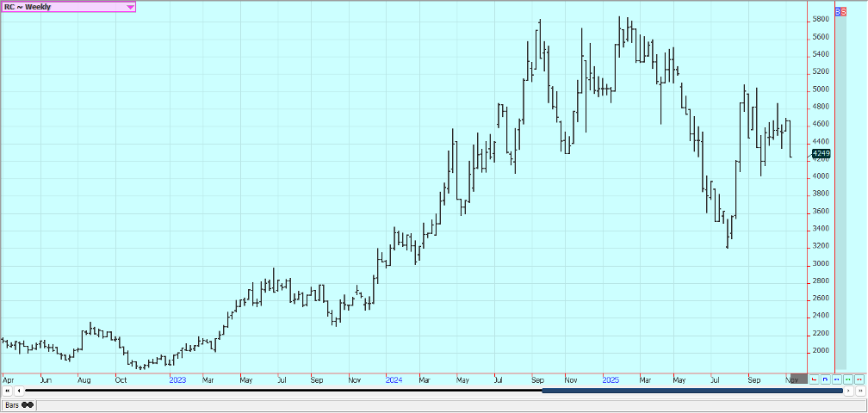Click the 2024 year label on time axis
Viewport: 868px width, 413px height.
394,379
